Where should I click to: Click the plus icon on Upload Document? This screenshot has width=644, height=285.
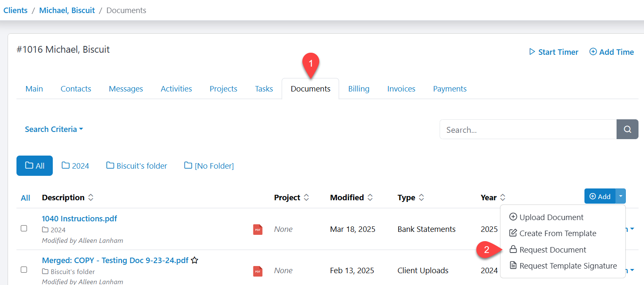click(x=513, y=217)
